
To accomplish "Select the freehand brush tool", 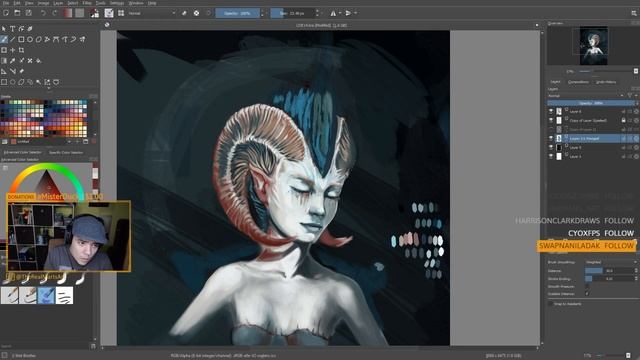I will click(4, 39).
